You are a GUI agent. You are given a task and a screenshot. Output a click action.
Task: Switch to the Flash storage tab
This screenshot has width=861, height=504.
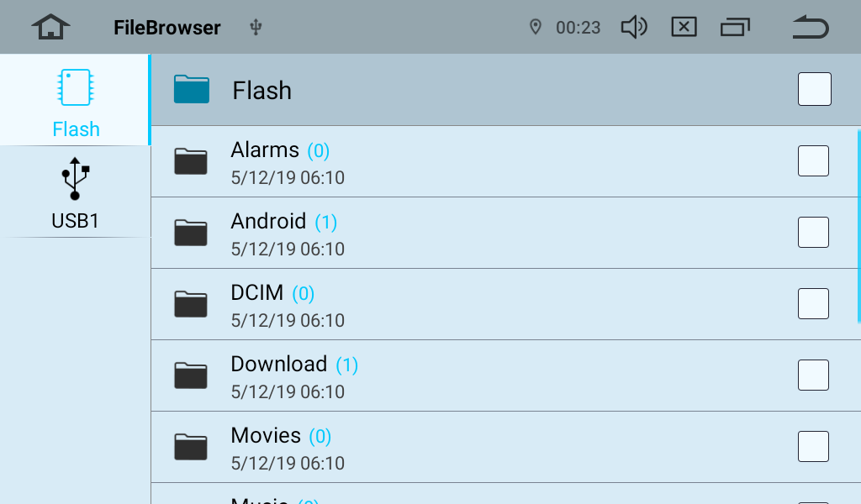76,101
